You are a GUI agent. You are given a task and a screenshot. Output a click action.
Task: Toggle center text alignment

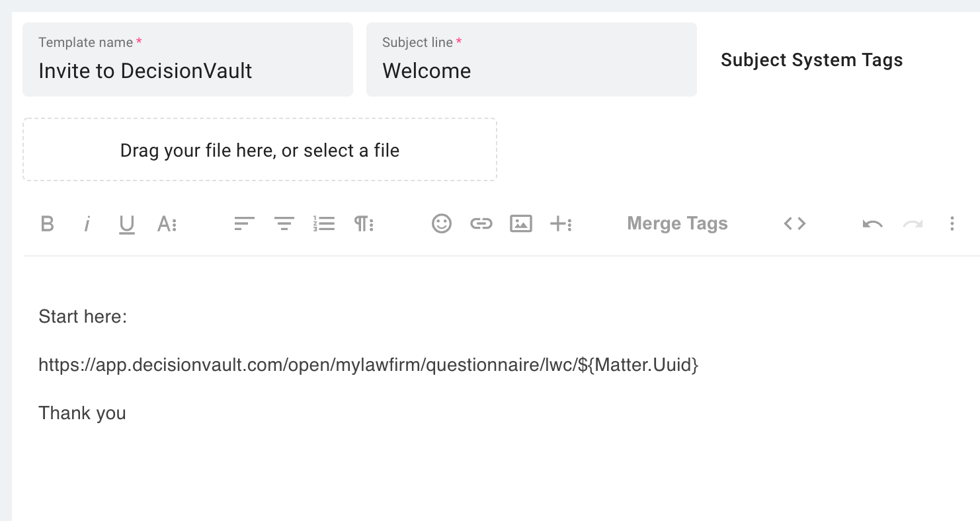click(284, 223)
